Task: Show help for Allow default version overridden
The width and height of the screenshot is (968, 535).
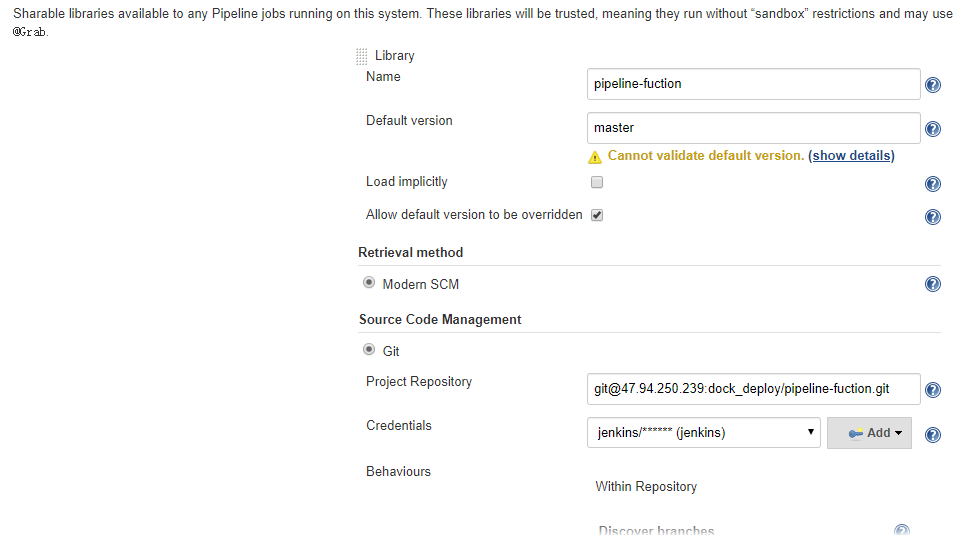Action: coord(932,217)
